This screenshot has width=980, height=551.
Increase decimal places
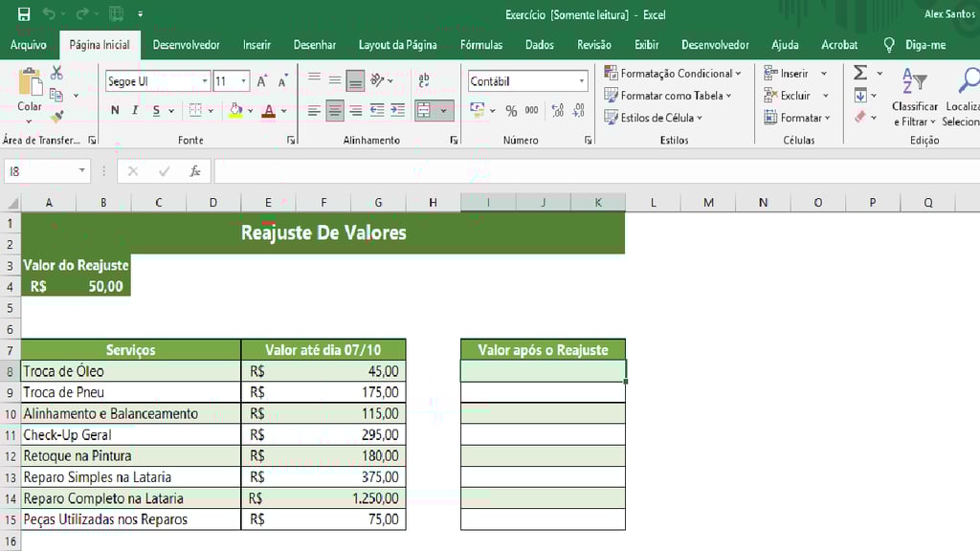pyautogui.click(x=558, y=111)
